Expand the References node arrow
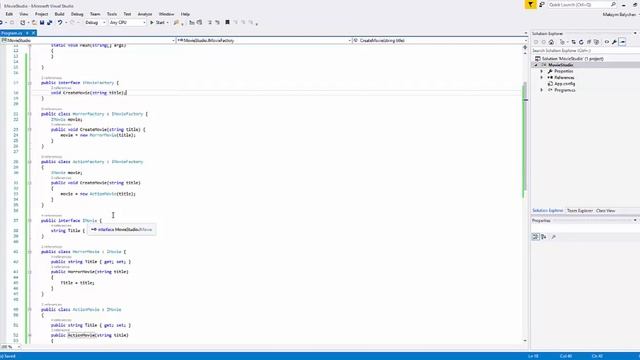This screenshot has width=640, height=360. coord(542,78)
